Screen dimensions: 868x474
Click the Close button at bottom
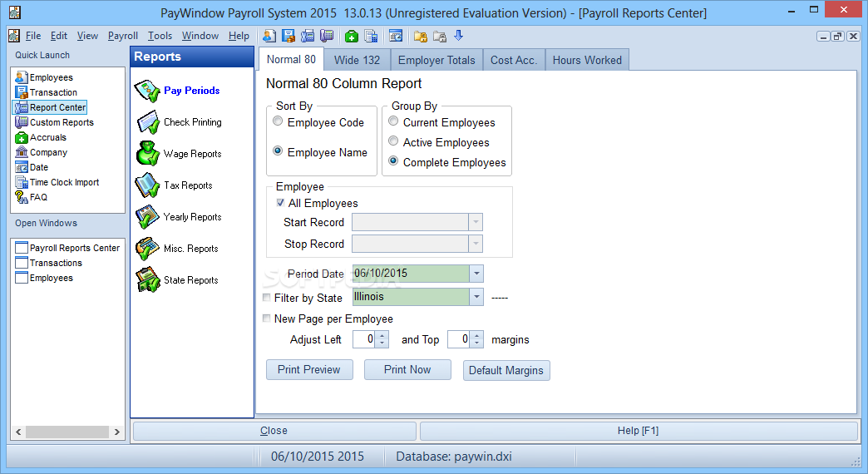pyautogui.click(x=274, y=431)
